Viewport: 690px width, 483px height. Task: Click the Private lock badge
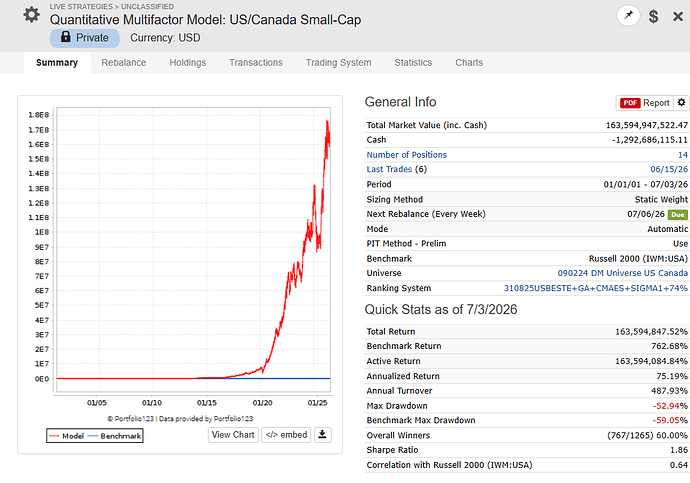(84, 38)
